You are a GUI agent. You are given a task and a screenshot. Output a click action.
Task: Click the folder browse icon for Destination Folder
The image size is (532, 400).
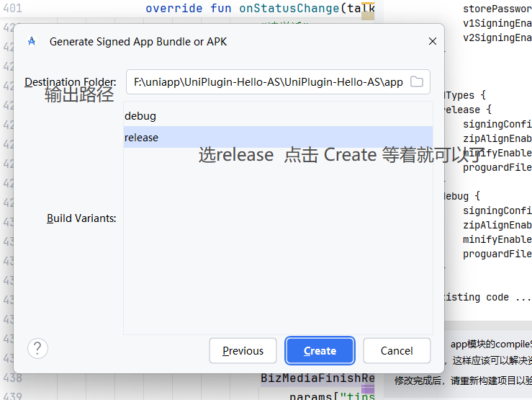pyautogui.click(x=416, y=82)
